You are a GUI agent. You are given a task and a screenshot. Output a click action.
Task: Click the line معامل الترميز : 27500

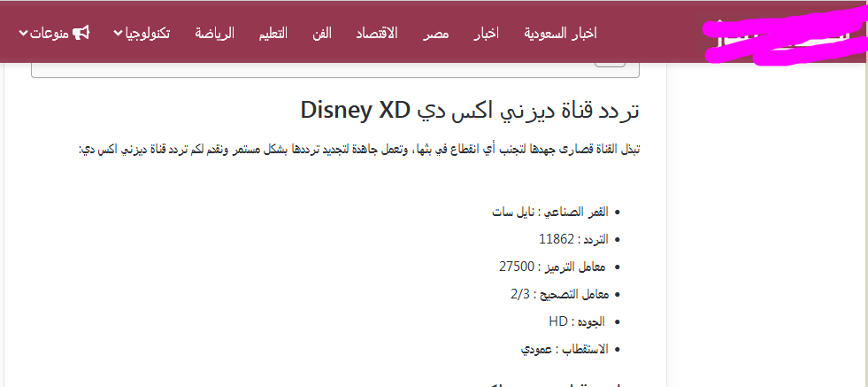coord(554,267)
